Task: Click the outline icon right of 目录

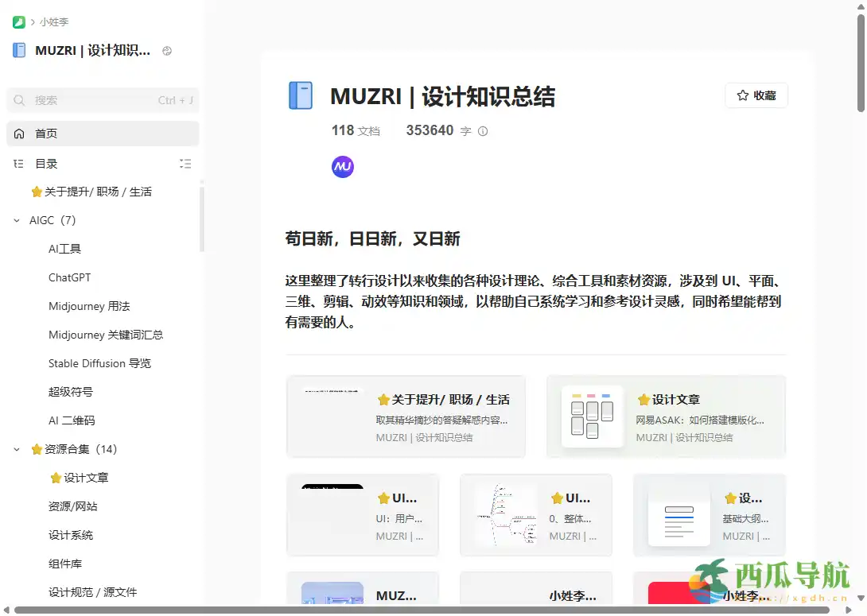Action: pos(185,164)
